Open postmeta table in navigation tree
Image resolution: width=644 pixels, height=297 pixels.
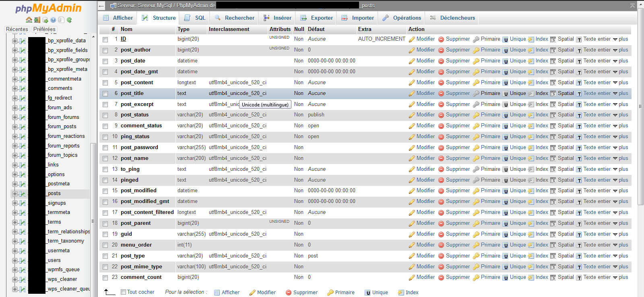[58, 184]
